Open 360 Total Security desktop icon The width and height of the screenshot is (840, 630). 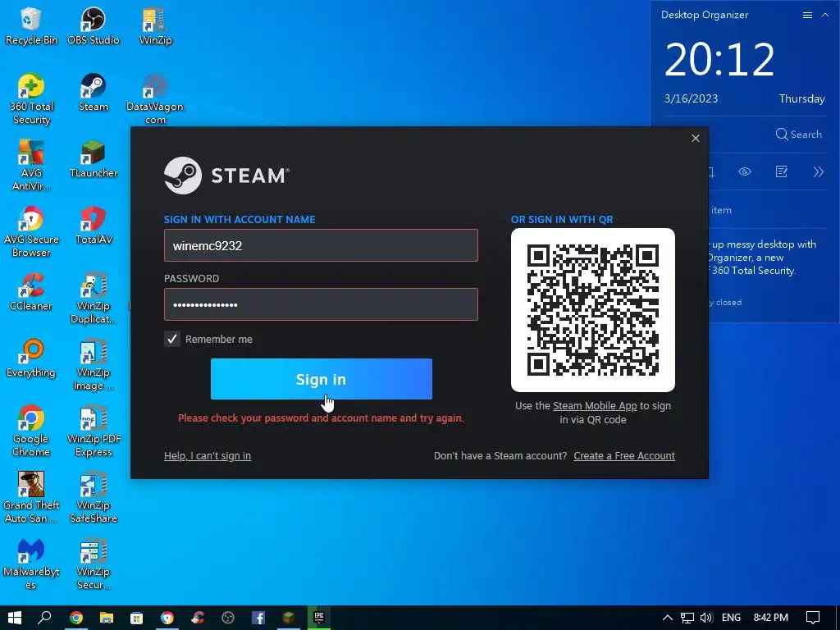(31, 99)
